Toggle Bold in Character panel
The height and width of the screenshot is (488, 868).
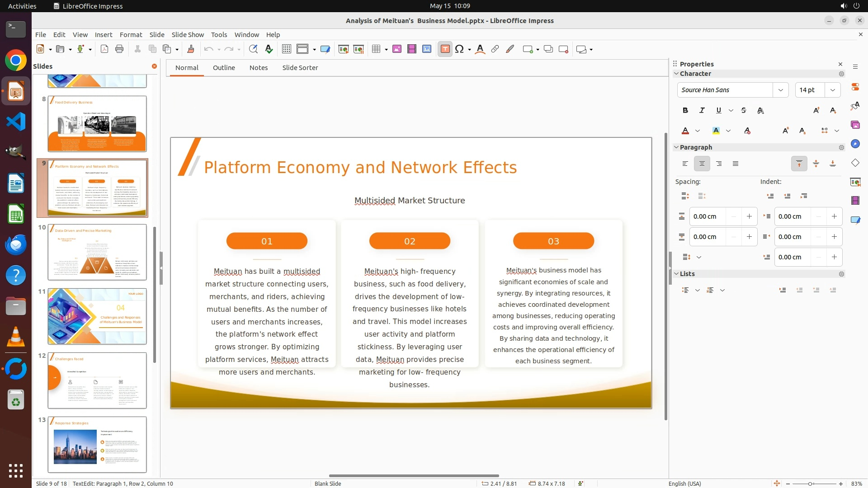685,110
